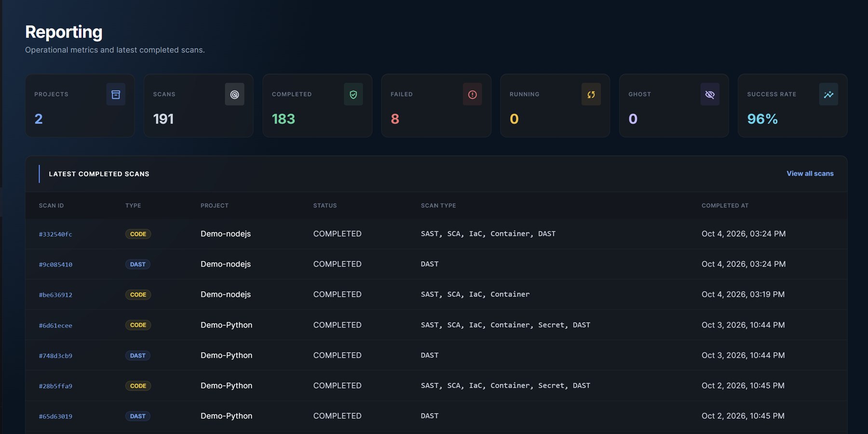The image size is (868, 434).
Task: Click the Success Rate value 96%
Action: (762, 119)
